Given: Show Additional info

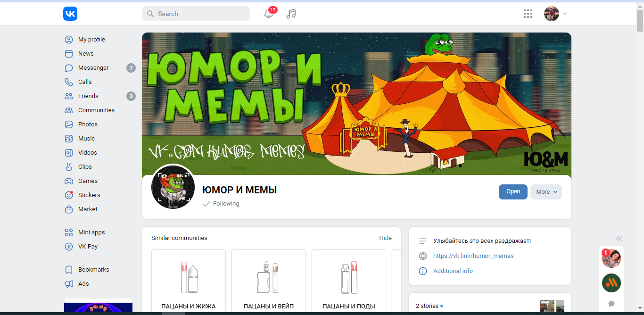Looking at the screenshot, I should (x=453, y=271).
